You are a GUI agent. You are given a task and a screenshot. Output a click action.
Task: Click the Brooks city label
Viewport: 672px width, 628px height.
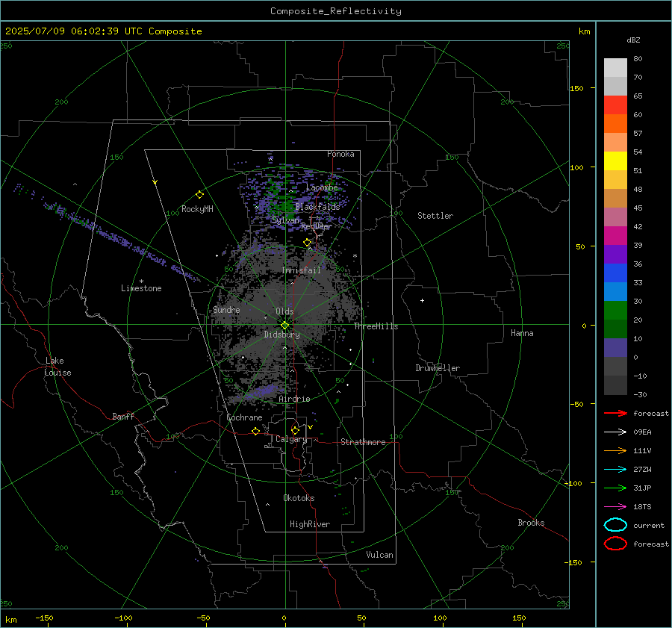click(x=531, y=523)
